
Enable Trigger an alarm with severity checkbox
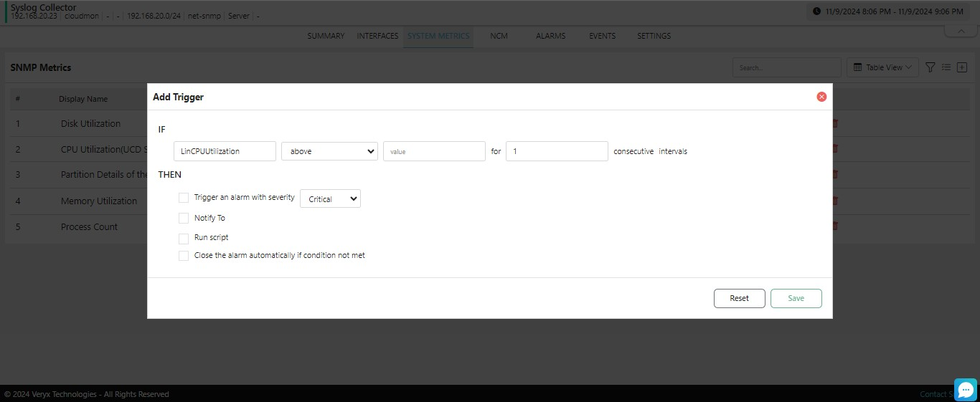coord(184,198)
